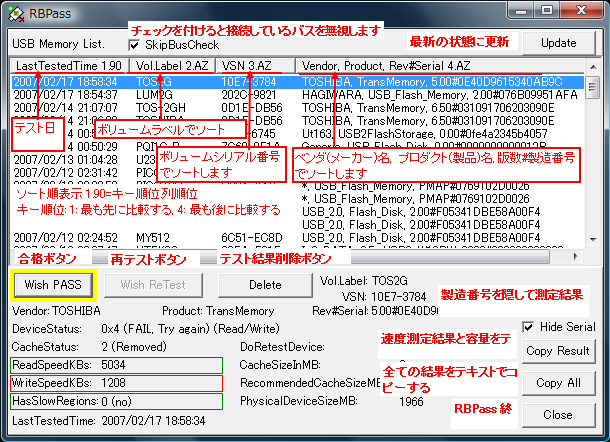This screenshot has width=610, height=442.
Task: Click the Close button at bottom right
Action: [x=557, y=415]
